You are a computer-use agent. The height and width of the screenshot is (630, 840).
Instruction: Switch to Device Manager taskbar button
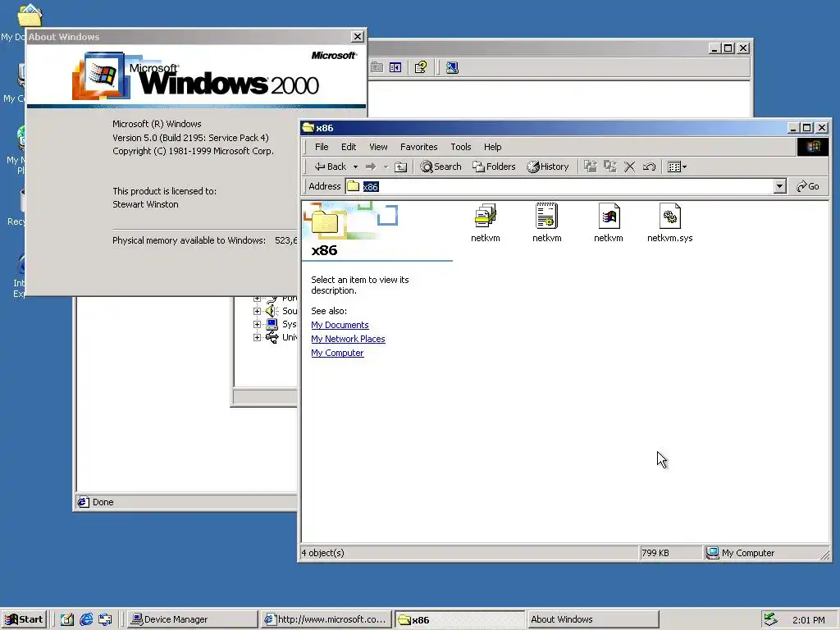pos(192,619)
